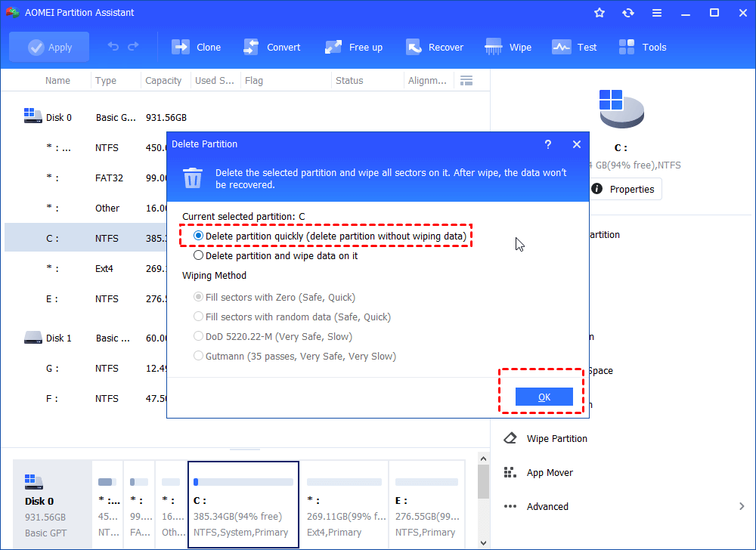
Task: Choose the Gutmann wiping method
Action: click(x=198, y=355)
